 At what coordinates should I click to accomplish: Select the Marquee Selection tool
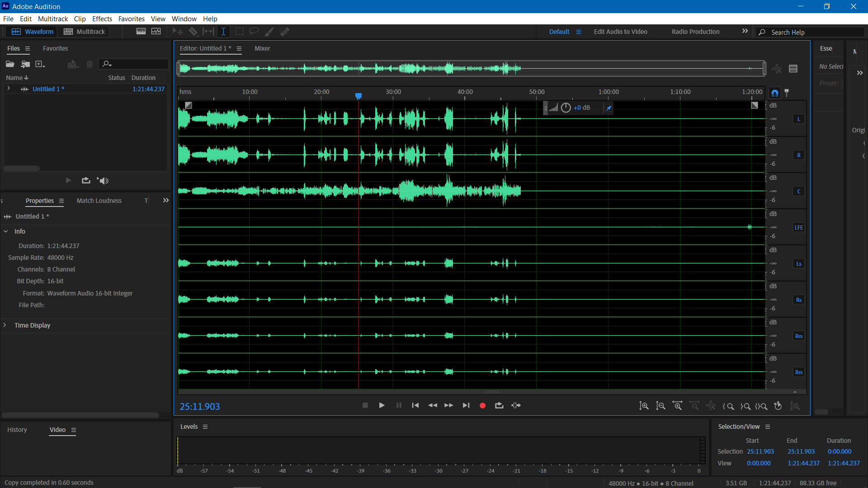240,32
